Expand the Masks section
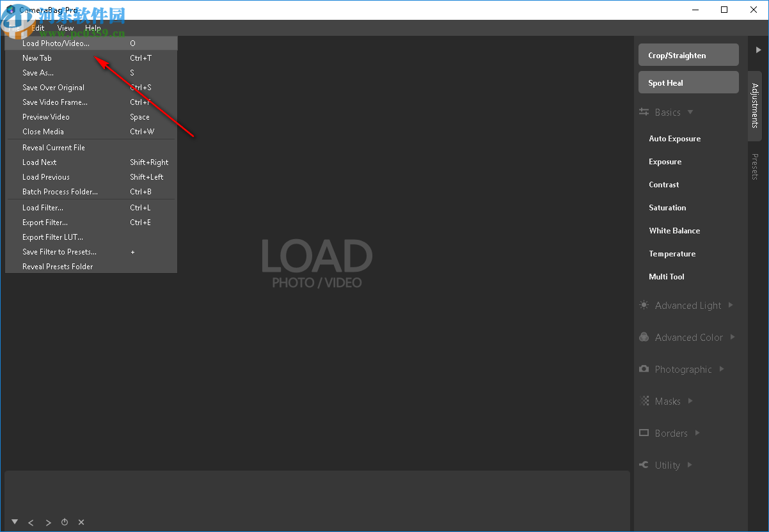Viewport: 769px width, 532px height. coord(666,402)
